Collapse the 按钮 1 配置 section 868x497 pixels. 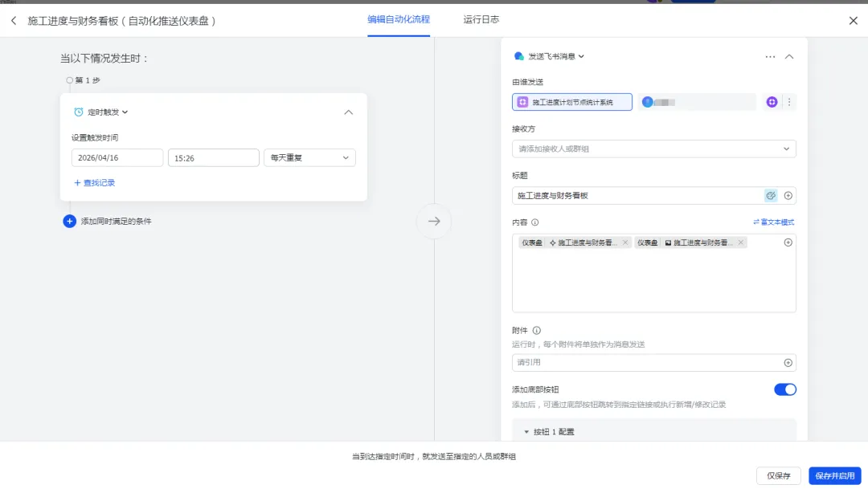coord(526,432)
